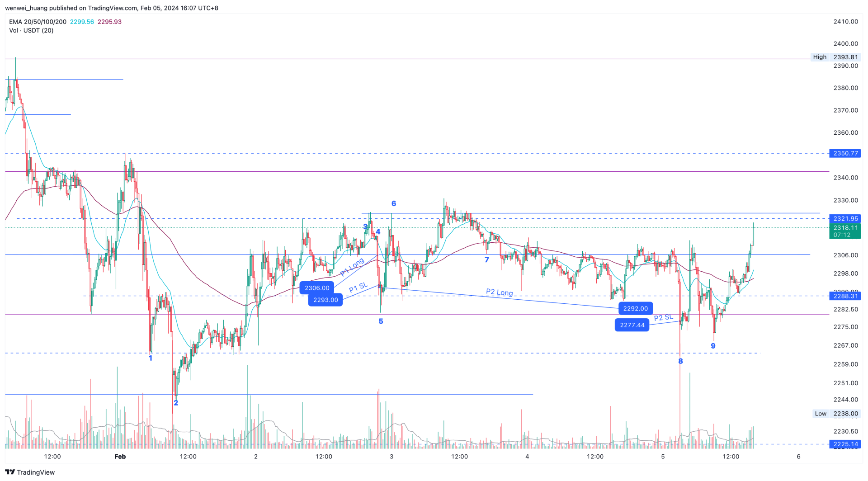Click the publisher header text wenwei_huang
Viewport: 868px width, 481px height.
(x=26, y=8)
